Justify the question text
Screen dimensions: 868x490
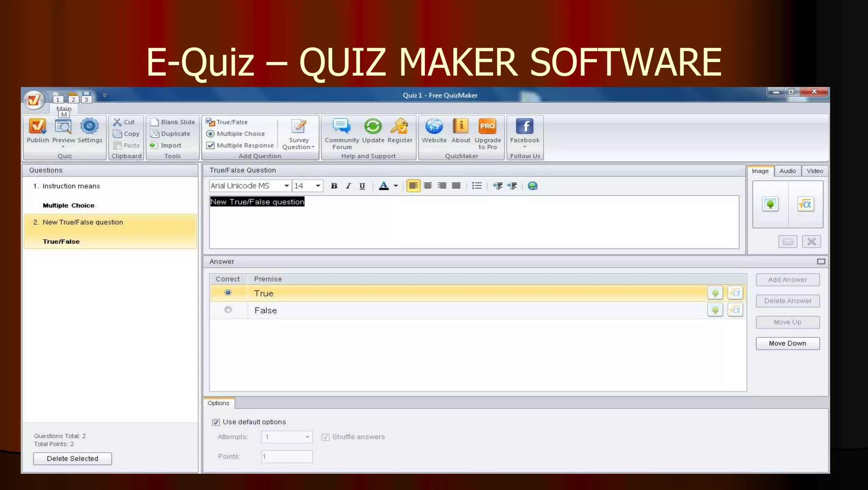(x=456, y=186)
